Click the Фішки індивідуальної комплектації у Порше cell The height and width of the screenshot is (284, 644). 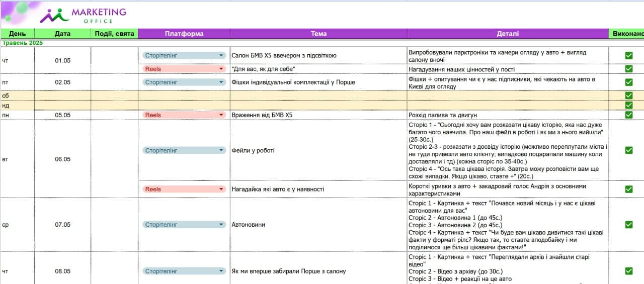[318, 82]
